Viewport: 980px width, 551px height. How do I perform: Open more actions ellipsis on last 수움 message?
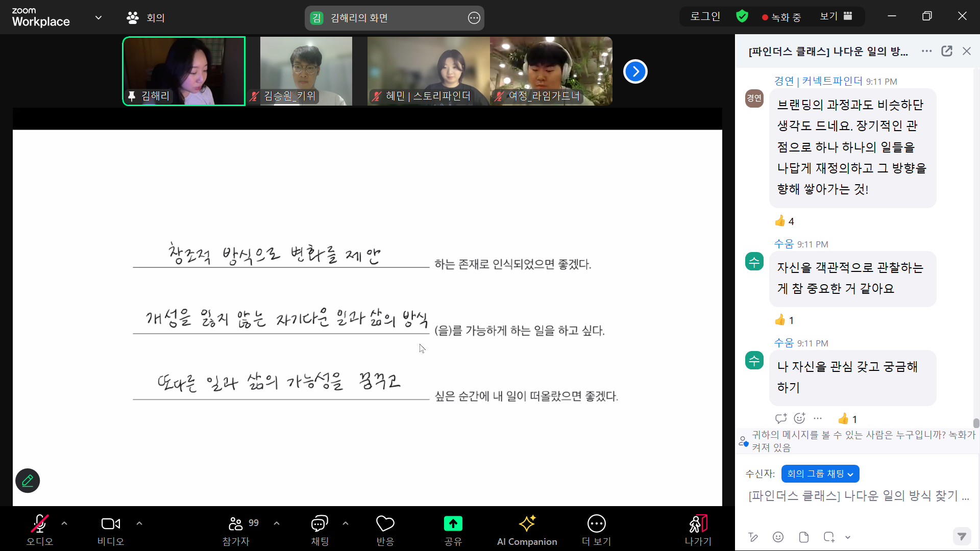[818, 418]
